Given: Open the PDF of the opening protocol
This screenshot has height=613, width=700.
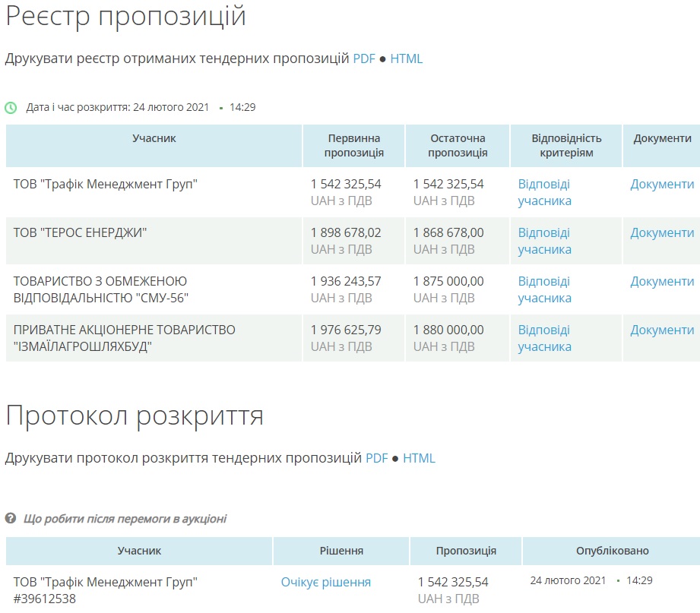Looking at the screenshot, I should pyautogui.click(x=377, y=458).
